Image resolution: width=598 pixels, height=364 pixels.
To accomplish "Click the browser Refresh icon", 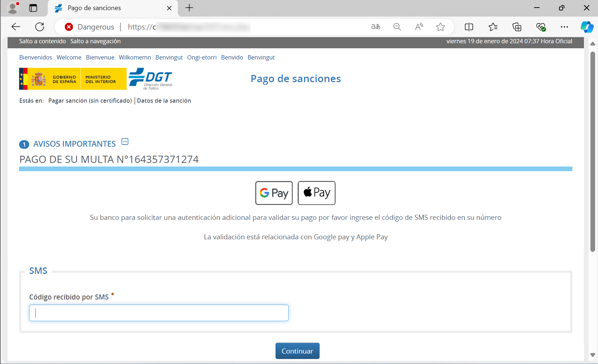I will (40, 27).
